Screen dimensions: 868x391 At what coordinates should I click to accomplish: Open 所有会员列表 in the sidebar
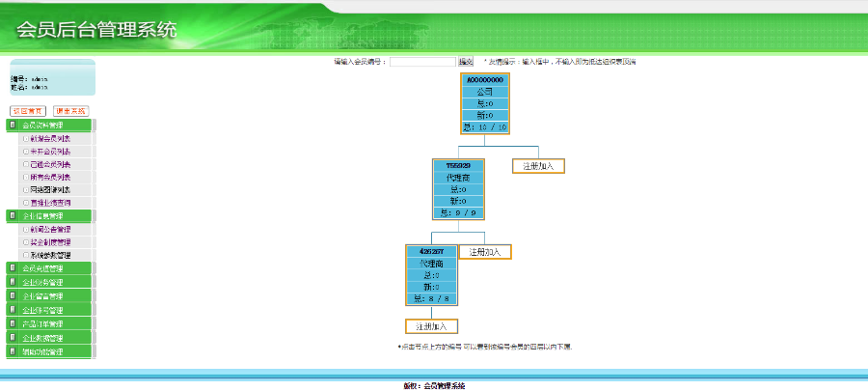coord(50,178)
